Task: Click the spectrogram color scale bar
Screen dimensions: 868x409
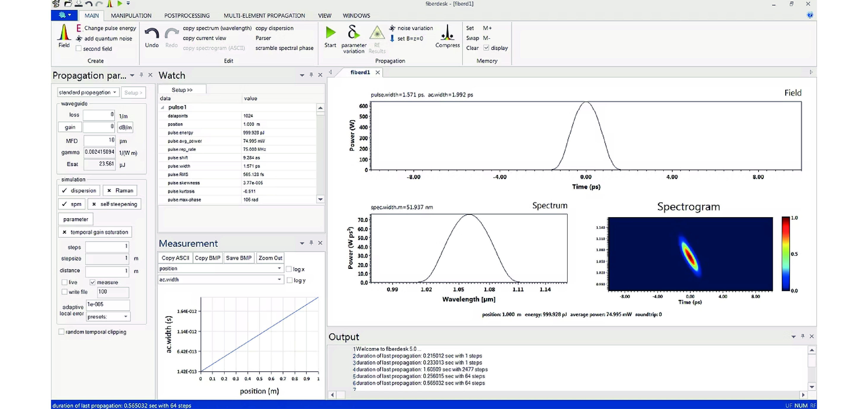Action: pos(785,253)
